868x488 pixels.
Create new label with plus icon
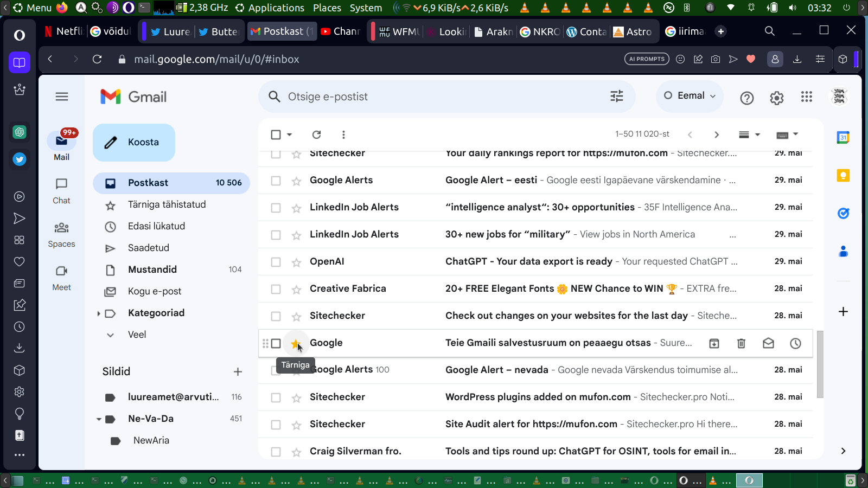pyautogui.click(x=238, y=371)
